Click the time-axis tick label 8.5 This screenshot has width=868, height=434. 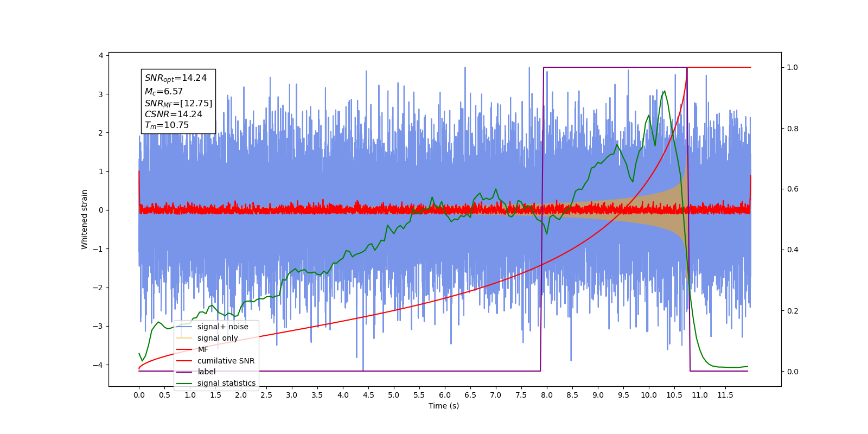[572, 395]
